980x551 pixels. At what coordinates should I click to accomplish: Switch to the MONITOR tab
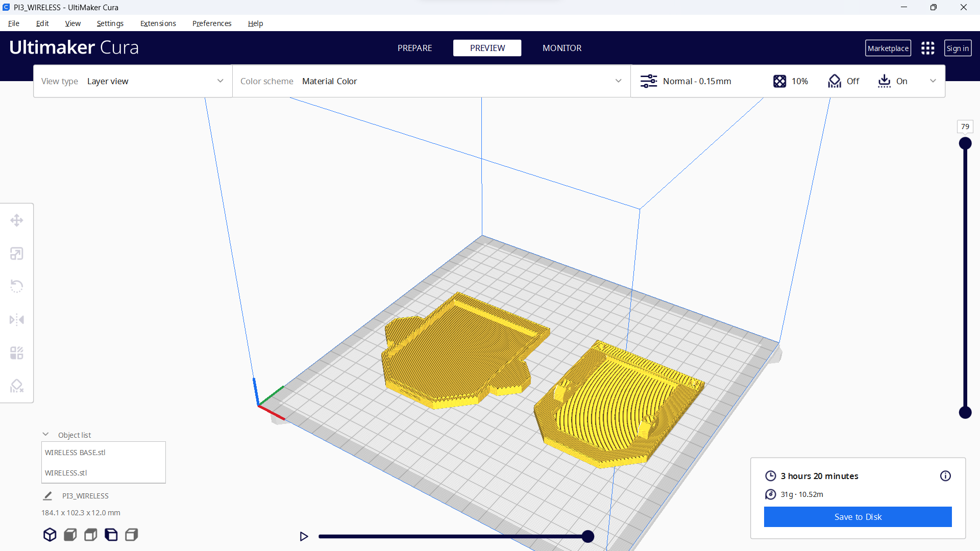[x=562, y=47]
